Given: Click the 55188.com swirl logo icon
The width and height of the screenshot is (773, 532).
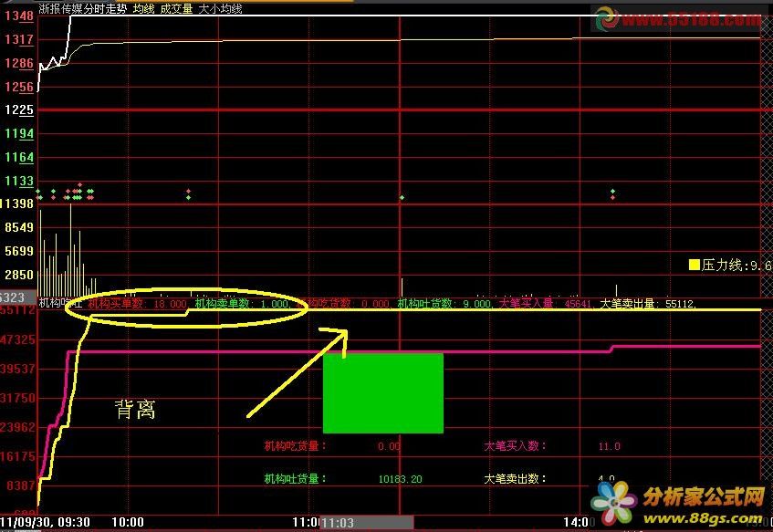Looking at the screenshot, I should coord(606,18).
